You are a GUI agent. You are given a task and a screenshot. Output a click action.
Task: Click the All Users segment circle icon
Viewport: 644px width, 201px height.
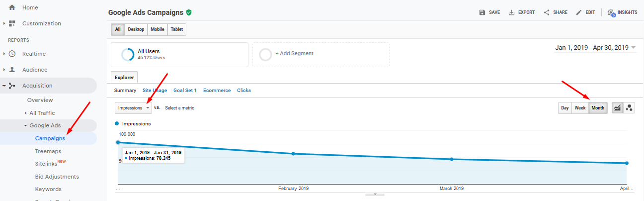click(128, 54)
